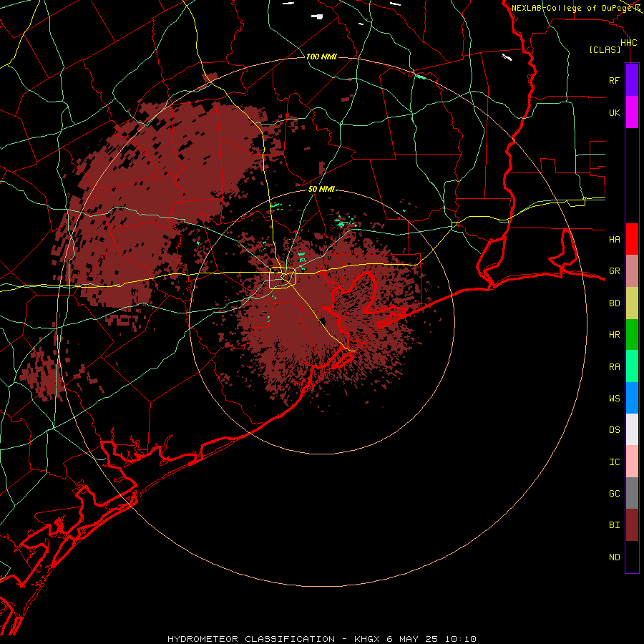Click the BI legend label
Image resolution: width=644 pixels, height=644 pixels.
point(614,525)
